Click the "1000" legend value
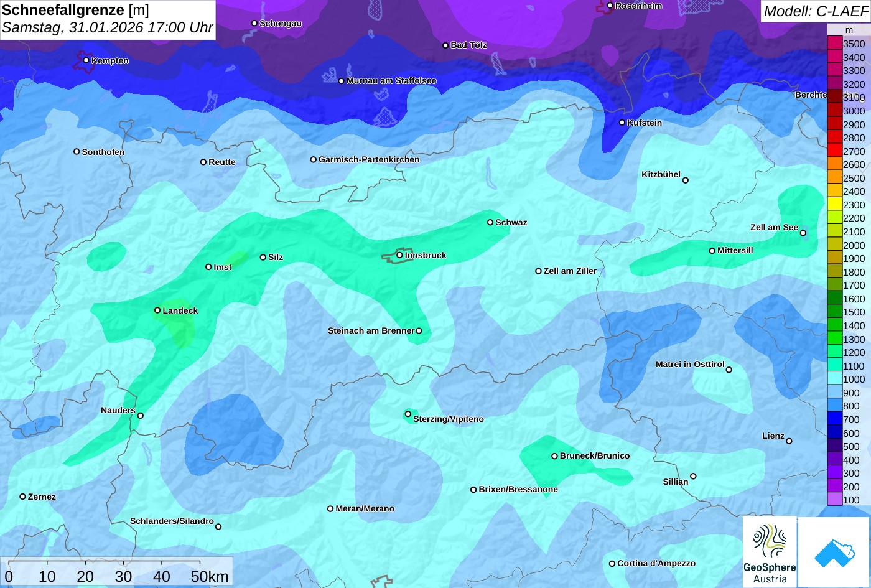The image size is (871, 588). (x=854, y=380)
